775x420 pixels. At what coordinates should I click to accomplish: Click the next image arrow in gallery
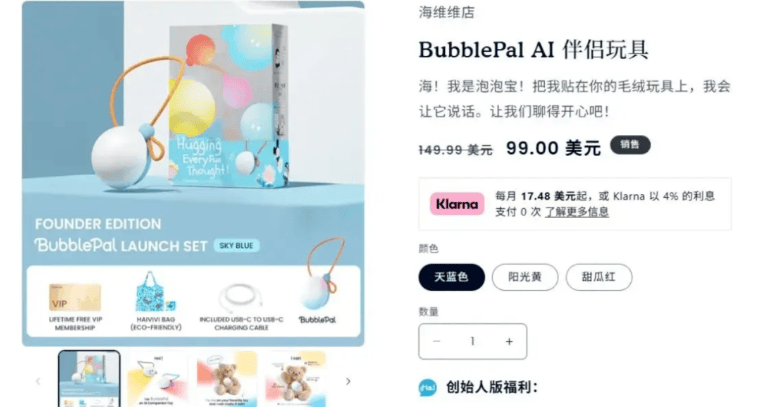[x=348, y=381]
